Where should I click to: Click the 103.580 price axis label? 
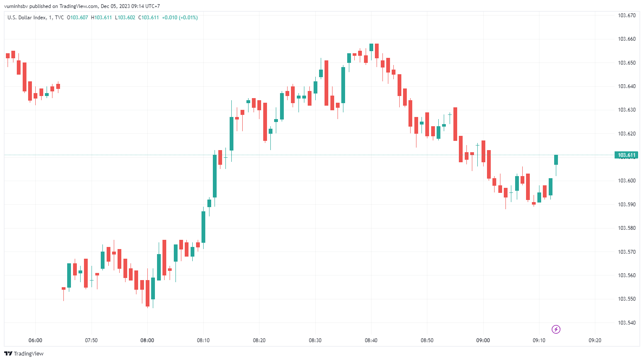[626, 228]
